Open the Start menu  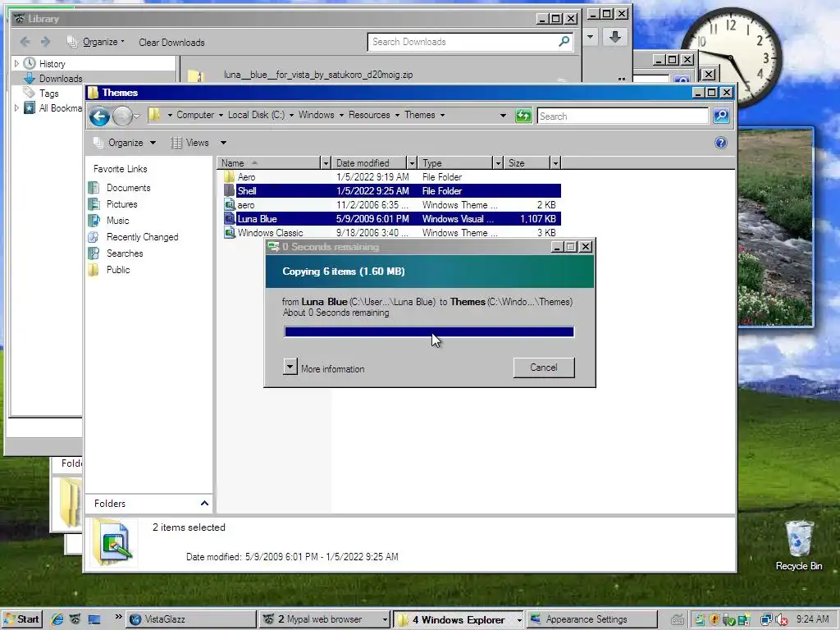[21, 619]
